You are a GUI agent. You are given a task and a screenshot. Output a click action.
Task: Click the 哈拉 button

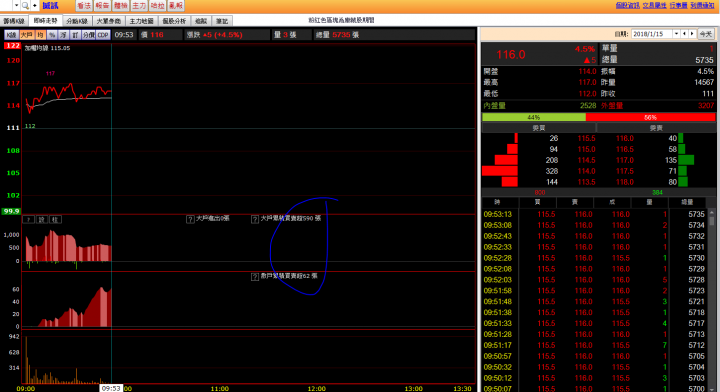click(157, 6)
